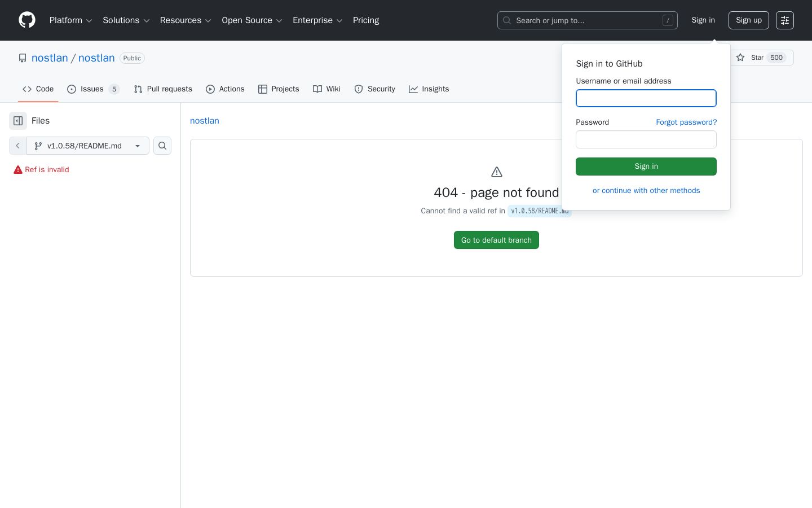This screenshot has height=508, width=812.
Task: Click the nostlan breadcrumb link
Action: (205, 121)
